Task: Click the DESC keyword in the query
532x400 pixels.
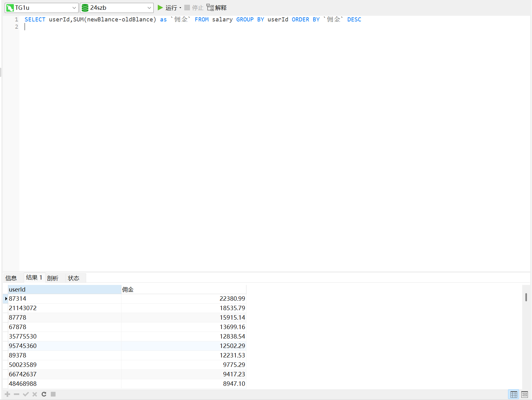Action: point(354,20)
